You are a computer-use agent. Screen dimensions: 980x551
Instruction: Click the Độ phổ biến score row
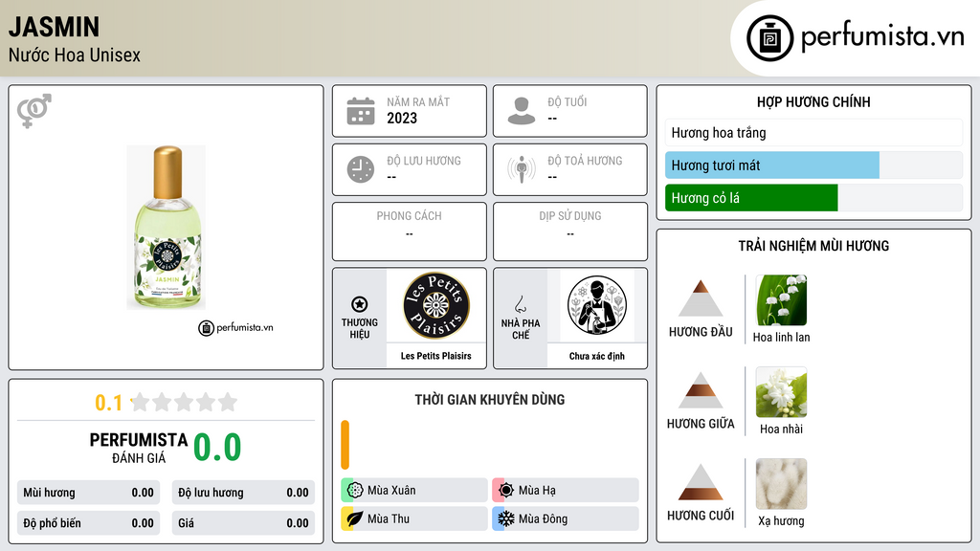point(89,523)
